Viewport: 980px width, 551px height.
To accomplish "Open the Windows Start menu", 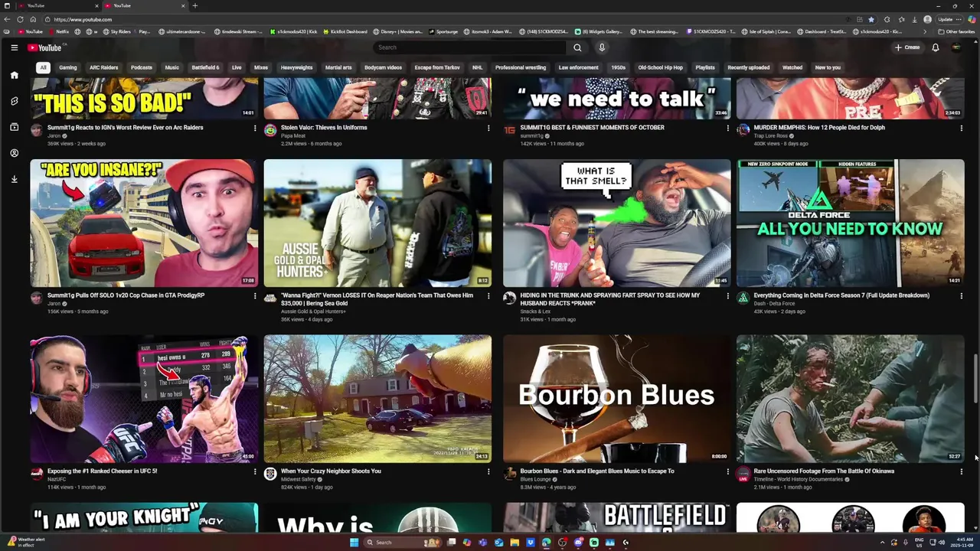I will tap(354, 543).
